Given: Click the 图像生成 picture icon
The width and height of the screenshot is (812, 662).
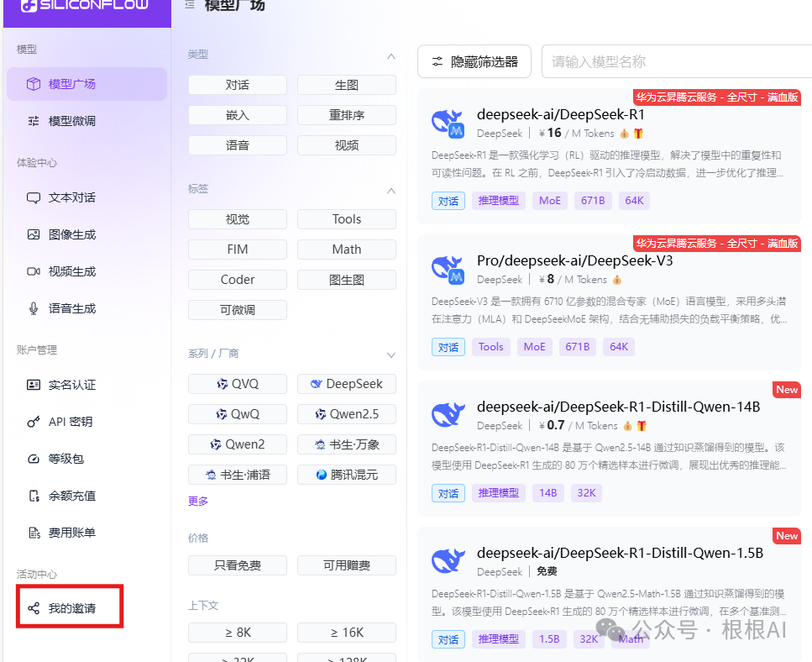Looking at the screenshot, I should 34,234.
